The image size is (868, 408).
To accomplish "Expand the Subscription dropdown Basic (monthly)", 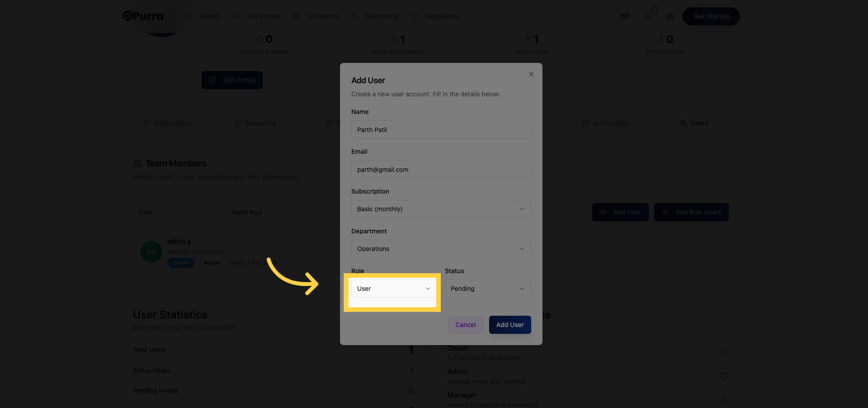I will [441, 209].
